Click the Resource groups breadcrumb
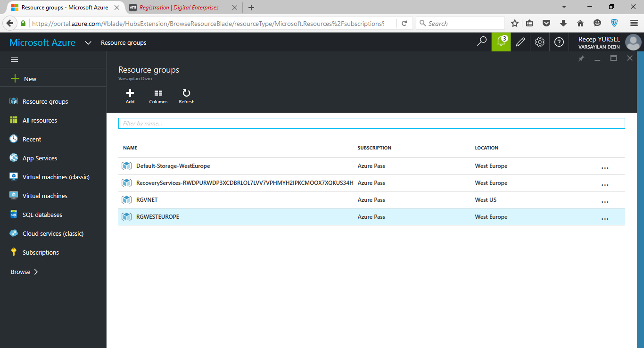 click(124, 42)
